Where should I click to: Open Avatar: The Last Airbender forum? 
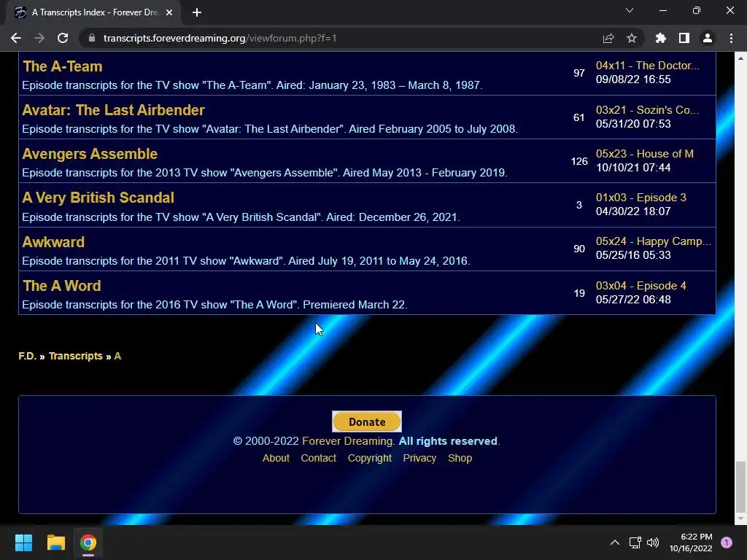pyautogui.click(x=113, y=110)
